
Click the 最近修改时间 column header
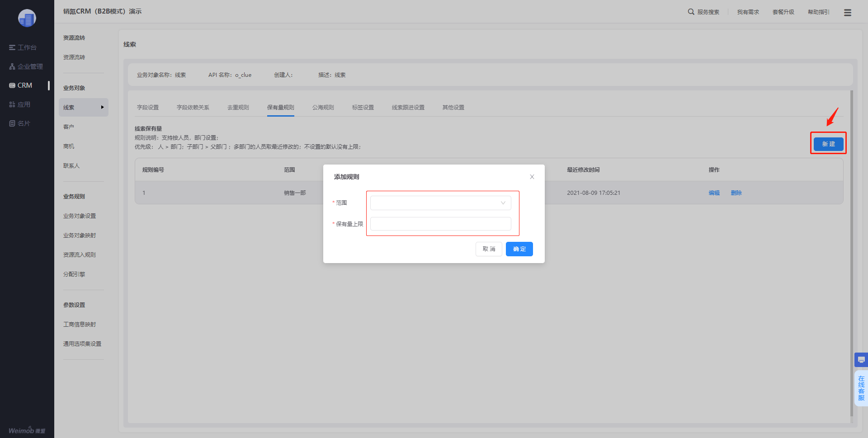pos(583,170)
